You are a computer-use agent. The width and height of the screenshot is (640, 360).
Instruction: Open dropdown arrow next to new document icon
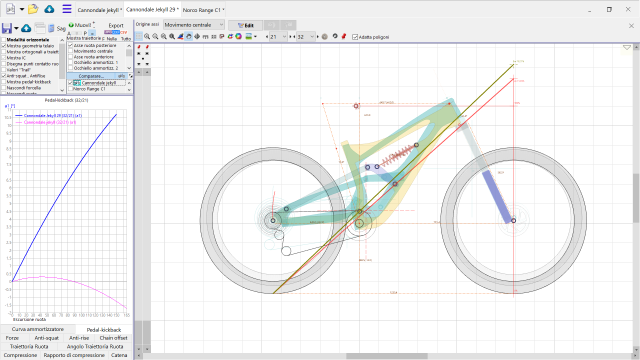(22, 9)
